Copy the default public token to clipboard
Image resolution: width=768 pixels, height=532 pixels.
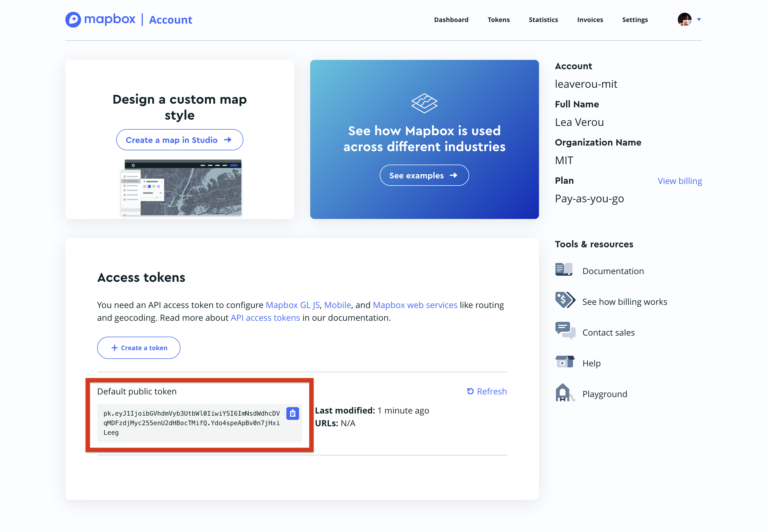pyautogui.click(x=292, y=413)
